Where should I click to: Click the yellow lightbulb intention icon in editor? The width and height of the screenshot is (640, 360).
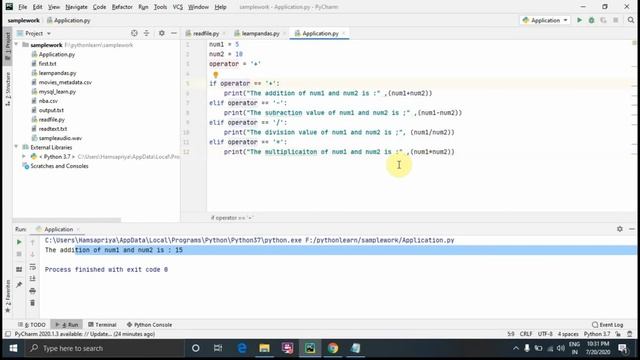[216, 75]
